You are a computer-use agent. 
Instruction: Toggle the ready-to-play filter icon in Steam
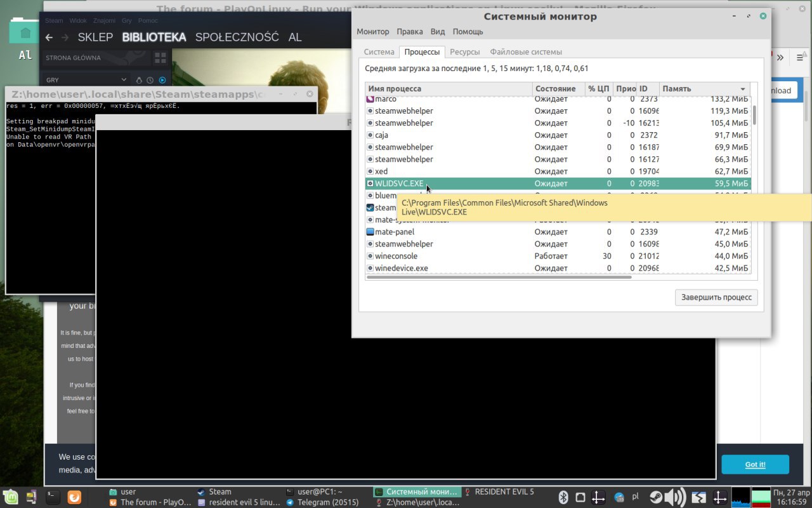tap(162, 80)
